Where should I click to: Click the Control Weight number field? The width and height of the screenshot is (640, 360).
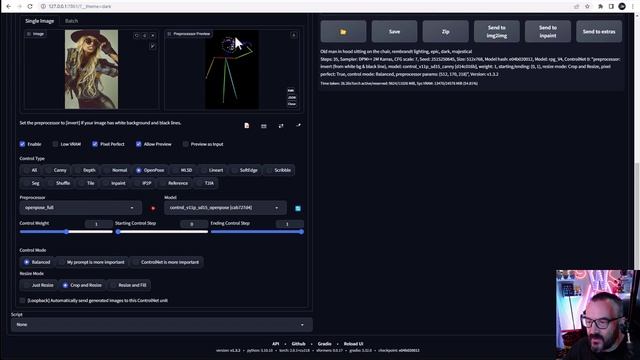point(98,224)
